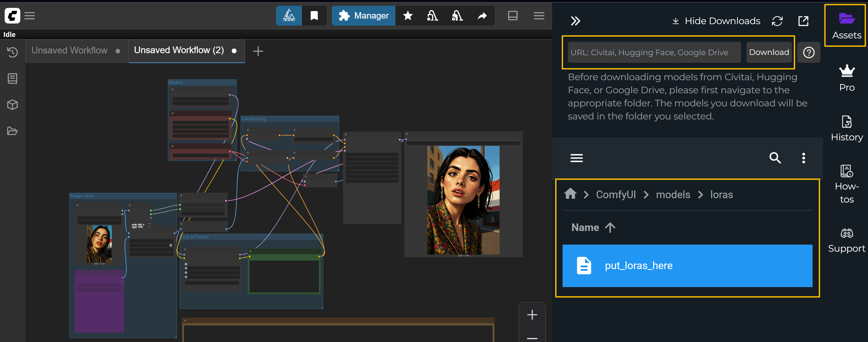Click the input image thumbnail in Image input

(99, 244)
